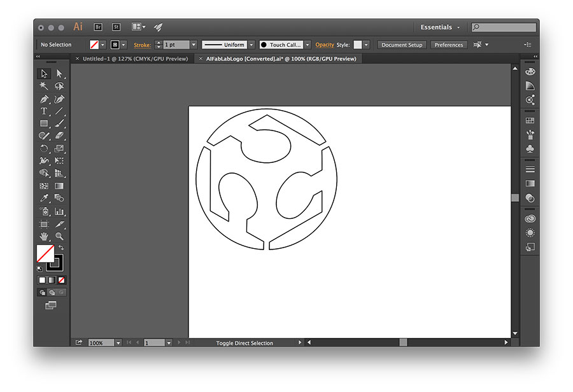Set paint mode to Color
Screen dimensions: 573x392
click(x=42, y=280)
